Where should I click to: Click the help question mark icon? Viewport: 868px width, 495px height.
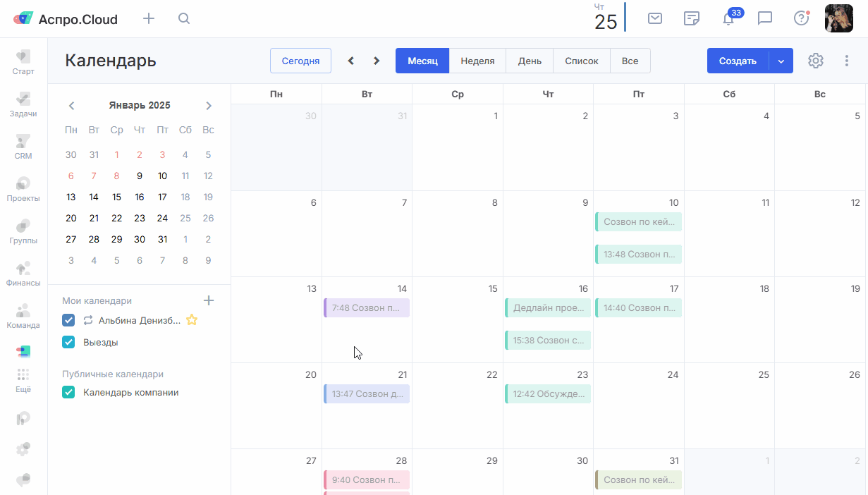pyautogui.click(x=801, y=18)
